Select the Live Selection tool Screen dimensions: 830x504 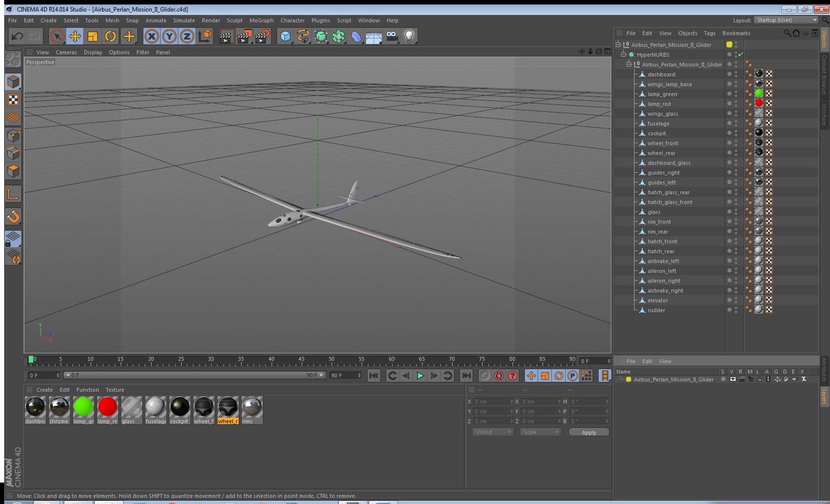pos(57,36)
